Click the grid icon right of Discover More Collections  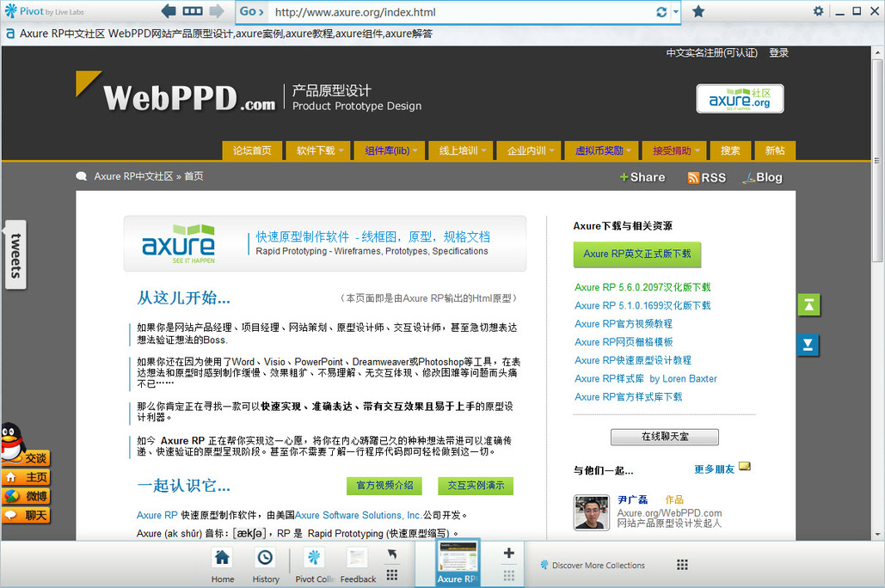pos(682,565)
